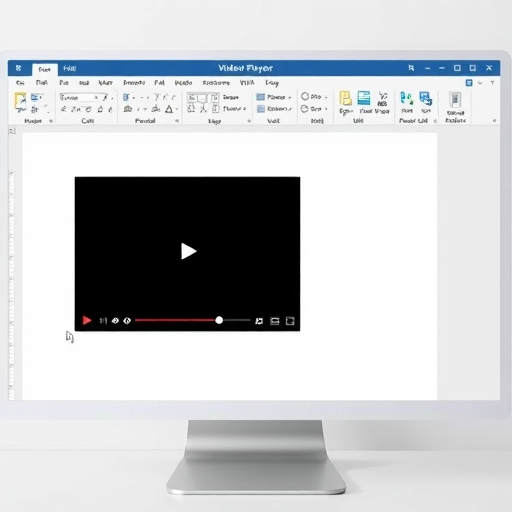Click the red play button in the video control bar
The height and width of the screenshot is (512, 512).
87,320
